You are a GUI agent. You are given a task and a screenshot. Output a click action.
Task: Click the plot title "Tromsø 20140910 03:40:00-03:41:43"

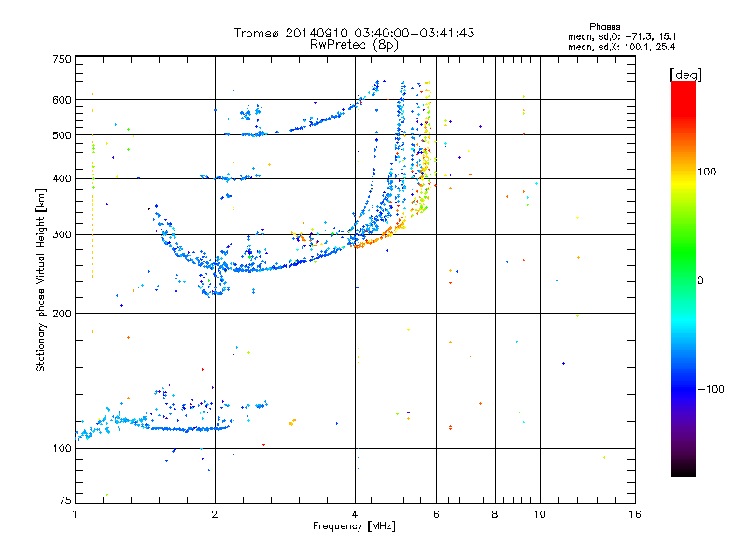pyautogui.click(x=354, y=33)
